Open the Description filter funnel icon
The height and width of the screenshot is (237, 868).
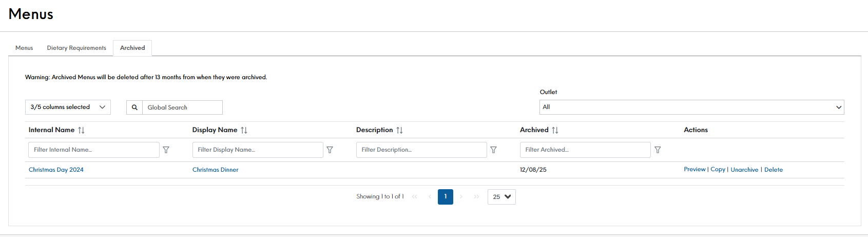(x=493, y=150)
